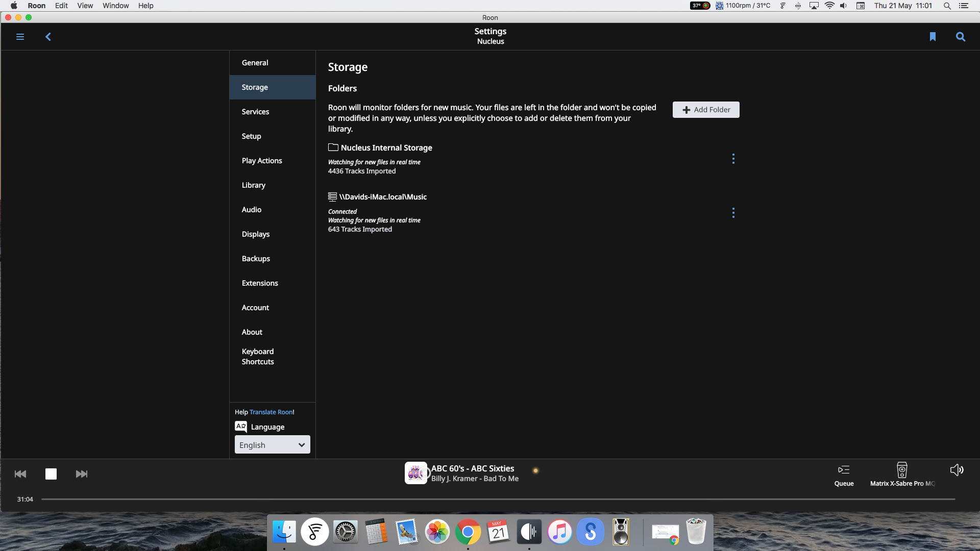
Task: Open Keyboard Shortcuts settings
Action: [x=273, y=357]
